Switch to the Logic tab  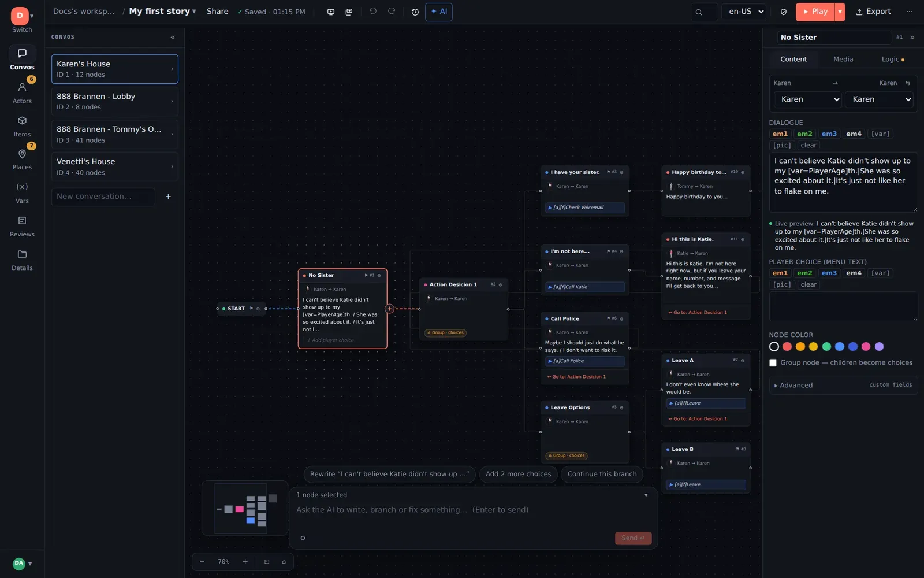892,59
